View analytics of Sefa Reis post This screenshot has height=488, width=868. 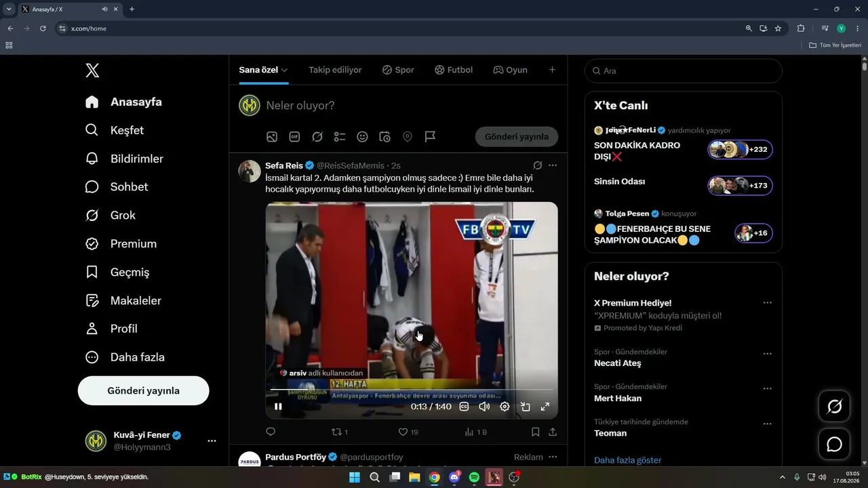coord(475,432)
